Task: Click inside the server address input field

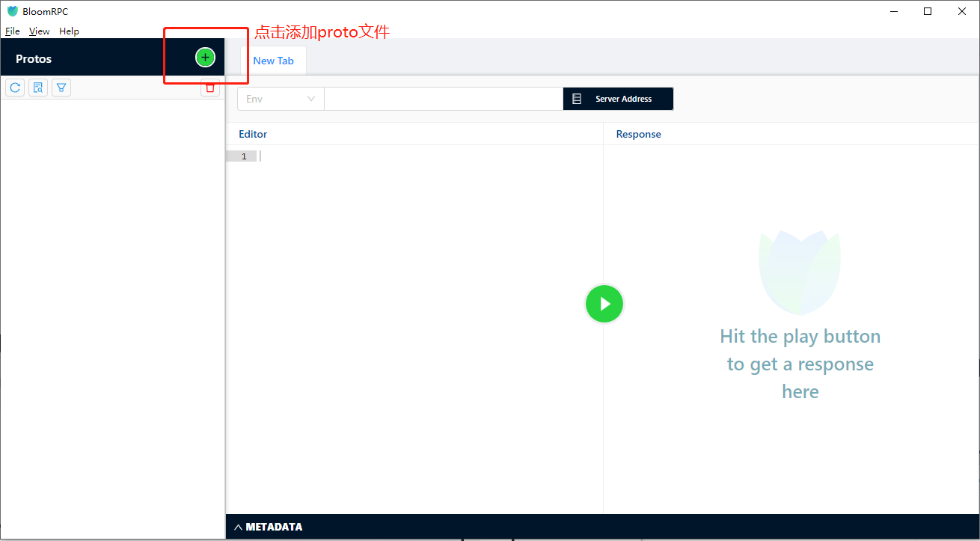Action: tap(443, 98)
